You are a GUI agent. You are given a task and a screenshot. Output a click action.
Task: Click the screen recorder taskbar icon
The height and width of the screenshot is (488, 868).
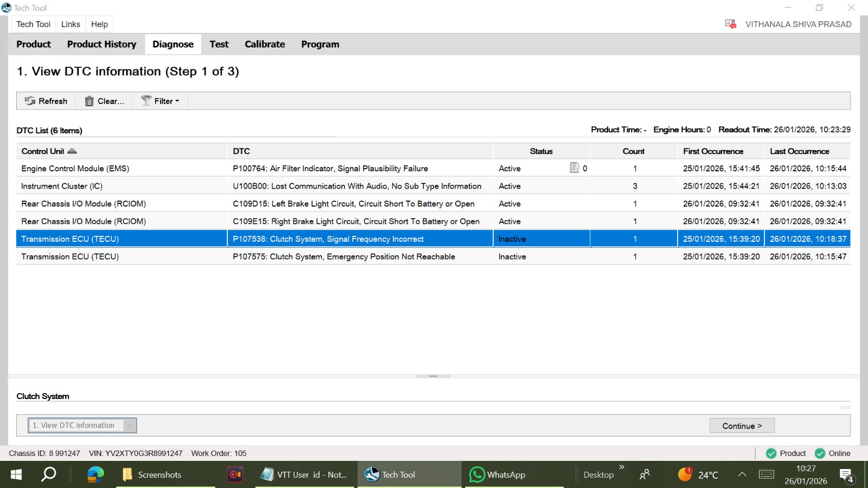tap(235, 474)
